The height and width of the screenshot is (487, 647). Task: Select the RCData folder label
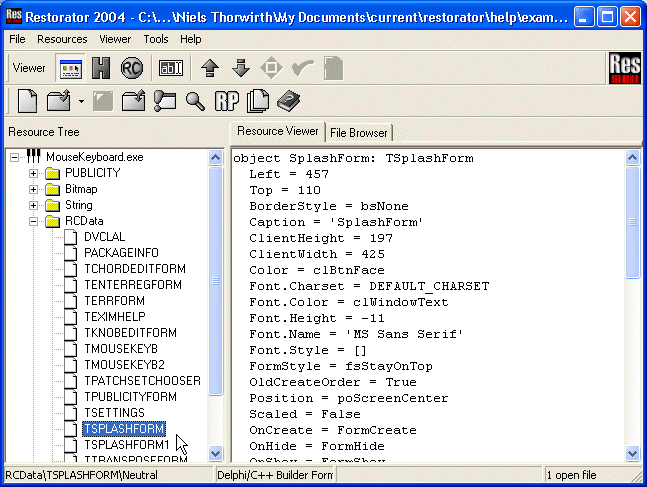pyautogui.click(x=84, y=221)
